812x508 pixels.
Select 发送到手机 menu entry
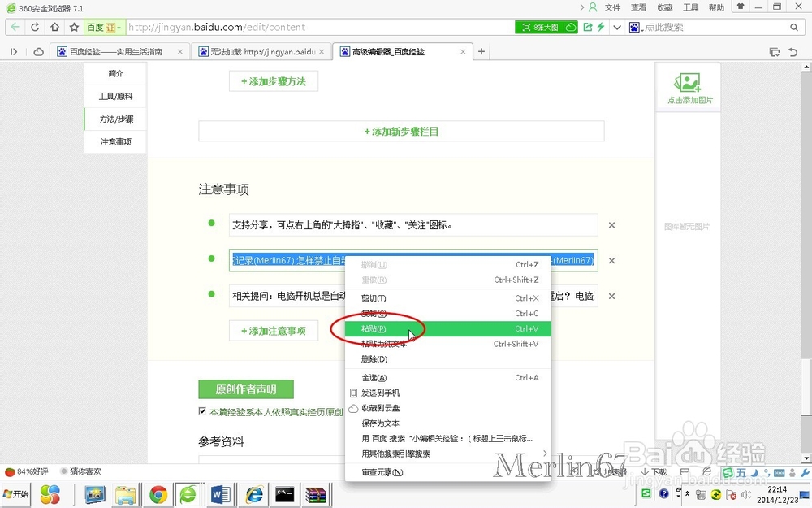pos(448,393)
